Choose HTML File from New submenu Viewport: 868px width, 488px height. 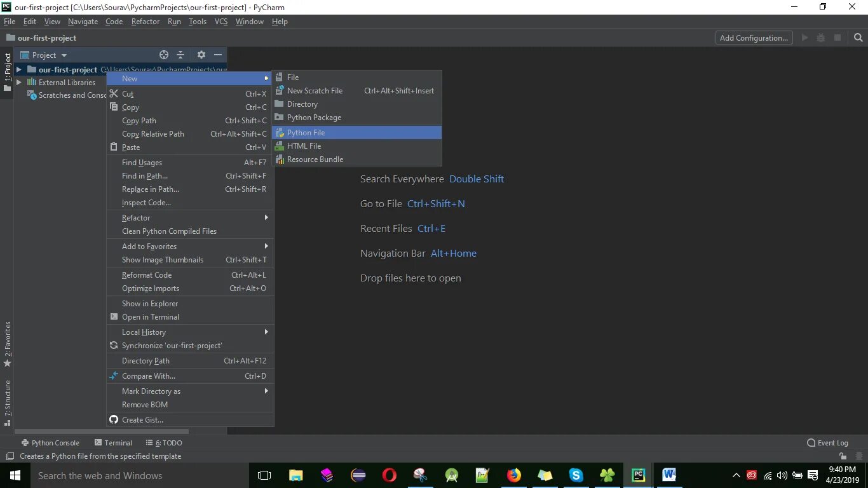tap(356, 146)
